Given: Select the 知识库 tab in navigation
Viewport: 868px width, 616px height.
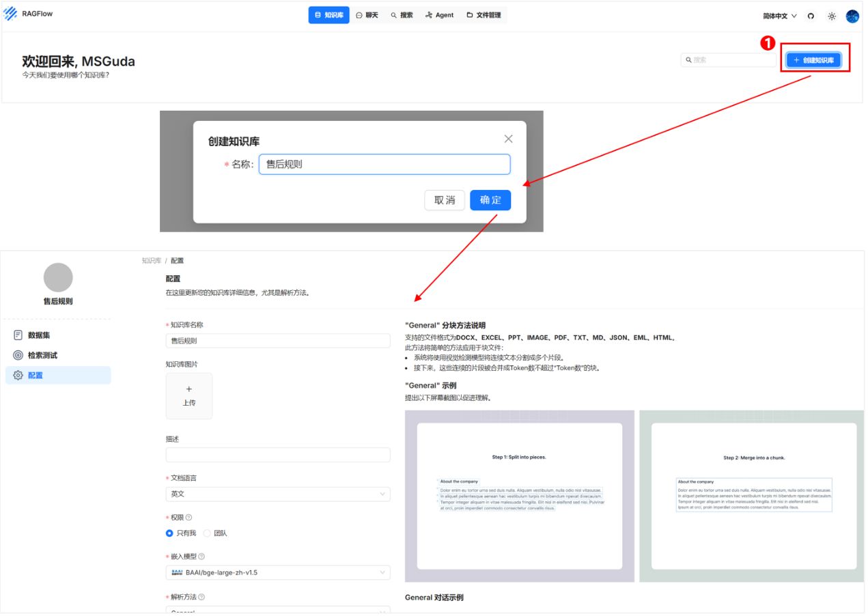Looking at the screenshot, I should tap(326, 14).
